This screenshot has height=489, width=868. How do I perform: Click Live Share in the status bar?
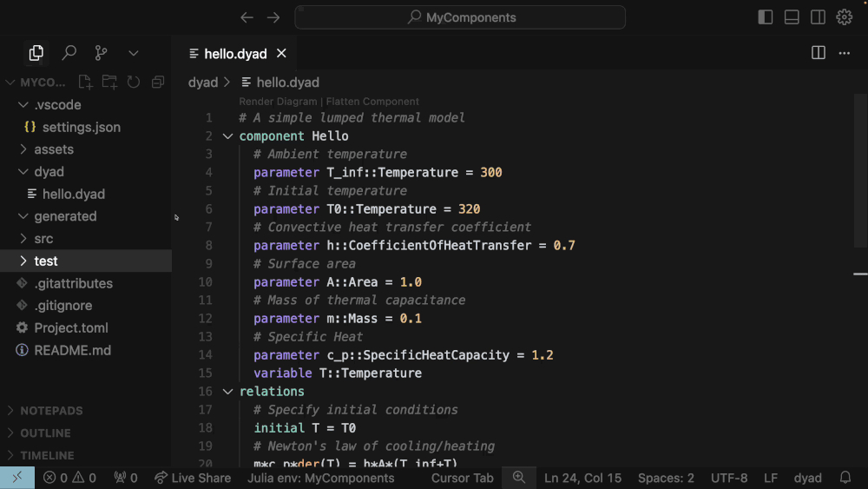(x=193, y=478)
